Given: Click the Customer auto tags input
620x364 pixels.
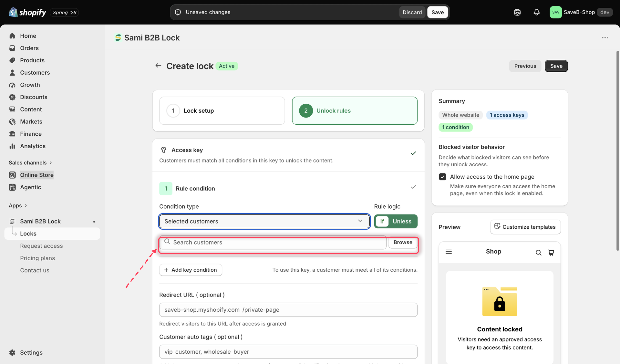Looking at the screenshot, I should coord(288,352).
